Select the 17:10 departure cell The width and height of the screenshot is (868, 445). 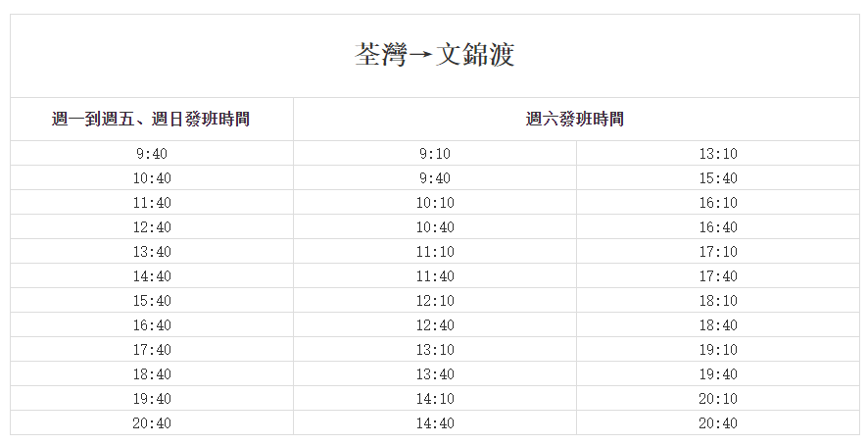[x=718, y=252]
